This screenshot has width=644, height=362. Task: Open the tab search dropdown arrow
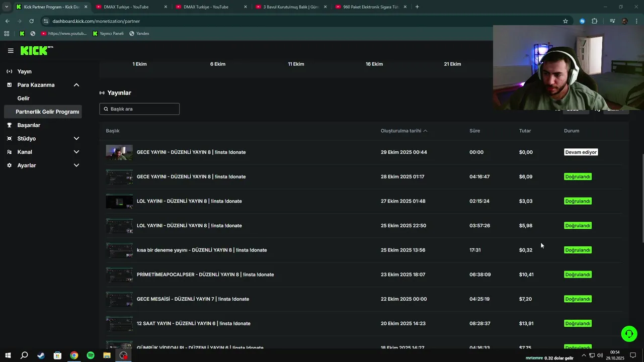[x=7, y=7]
